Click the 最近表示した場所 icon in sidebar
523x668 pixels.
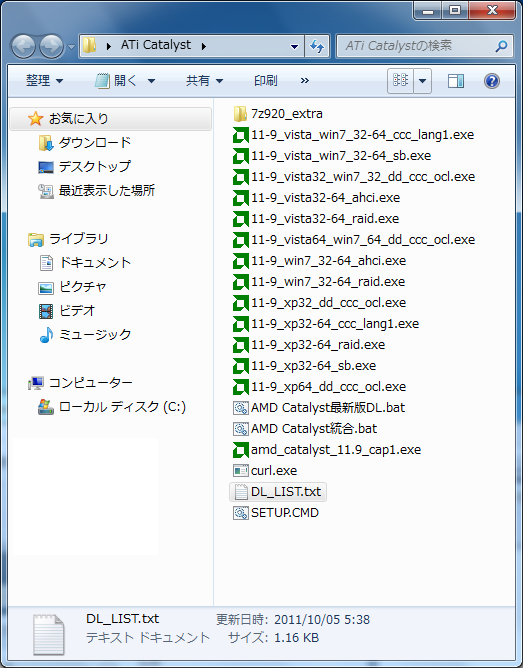pyautogui.click(x=46, y=191)
